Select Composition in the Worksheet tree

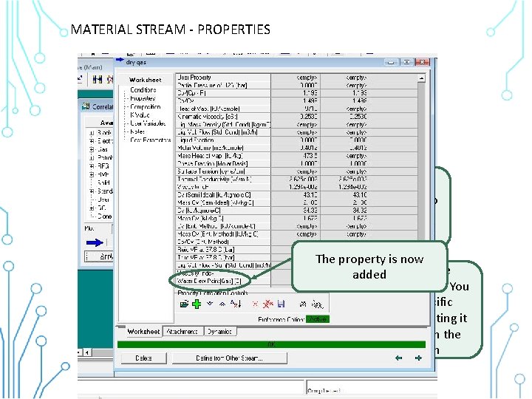pyautogui.click(x=146, y=107)
